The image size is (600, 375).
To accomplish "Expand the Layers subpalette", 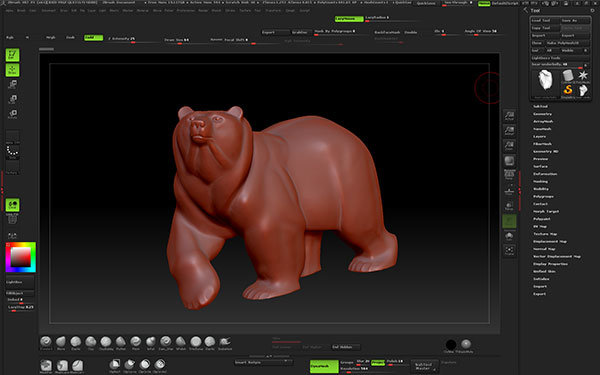I will (x=540, y=136).
